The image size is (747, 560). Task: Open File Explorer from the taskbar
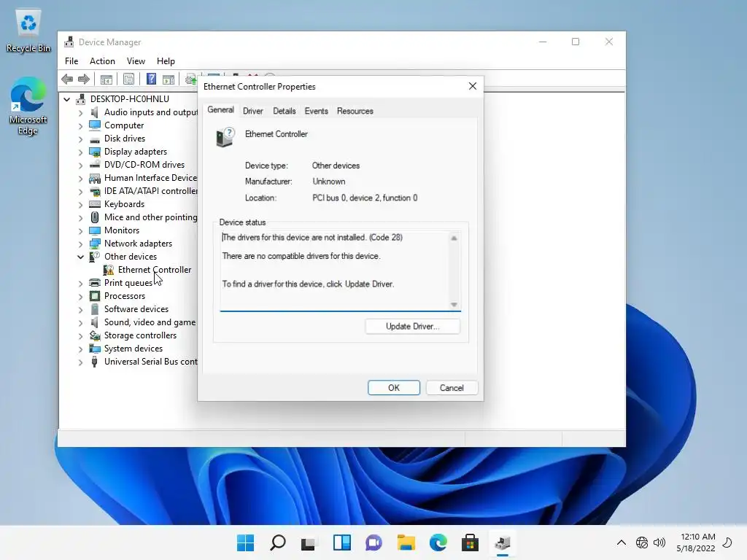[x=406, y=542]
